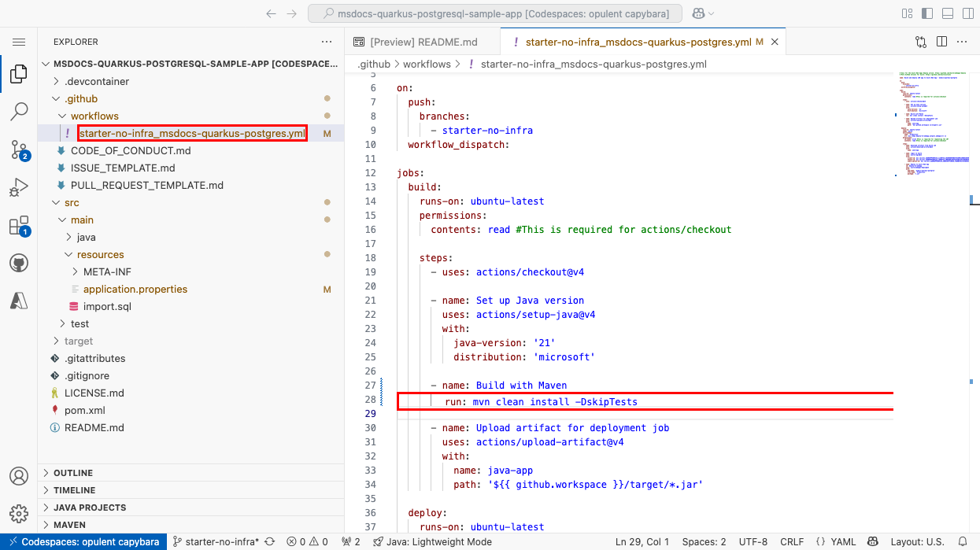Click Layout: U.S. status item
980x550 pixels.
coord(917,541)
